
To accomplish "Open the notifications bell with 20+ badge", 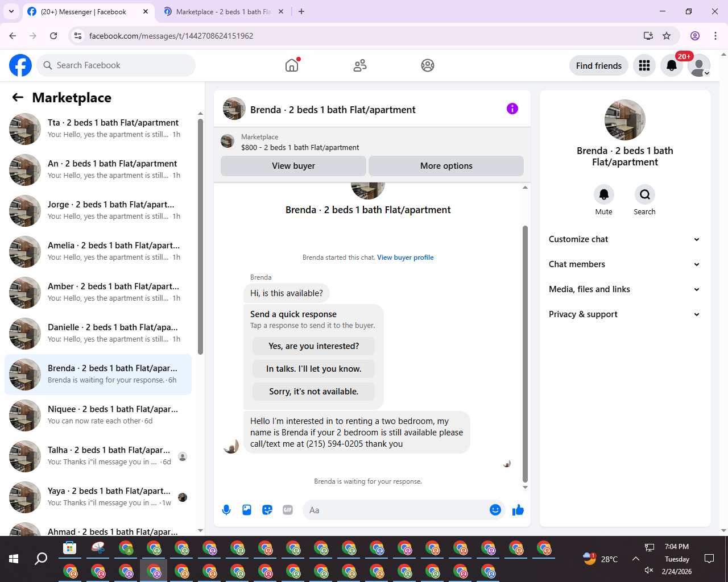I will (x=672, y=65).
